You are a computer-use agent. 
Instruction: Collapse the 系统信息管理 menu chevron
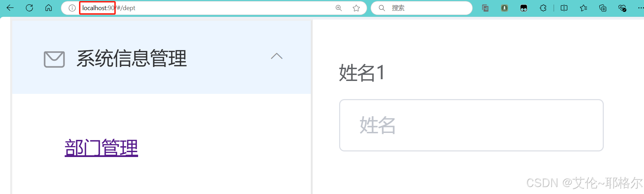click(x=277, y=56)
